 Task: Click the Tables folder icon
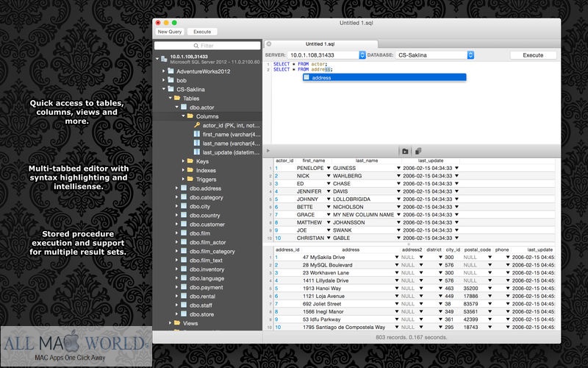177,98
